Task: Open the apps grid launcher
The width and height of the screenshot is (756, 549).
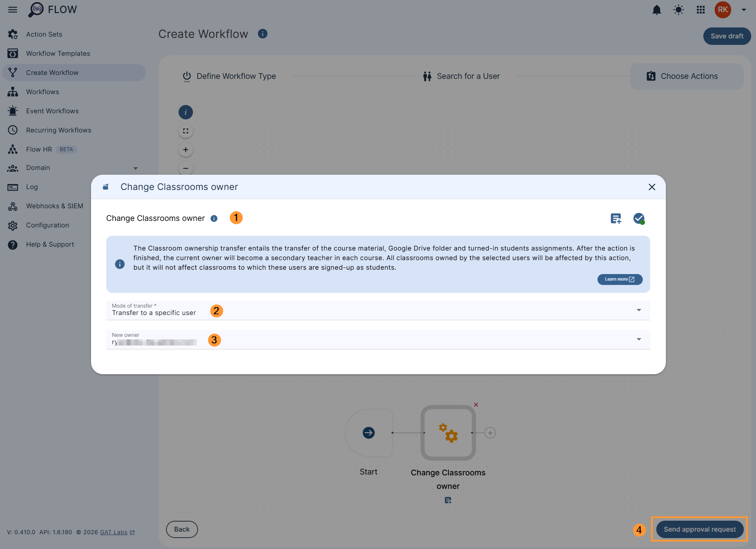Action: click(700, 10)
